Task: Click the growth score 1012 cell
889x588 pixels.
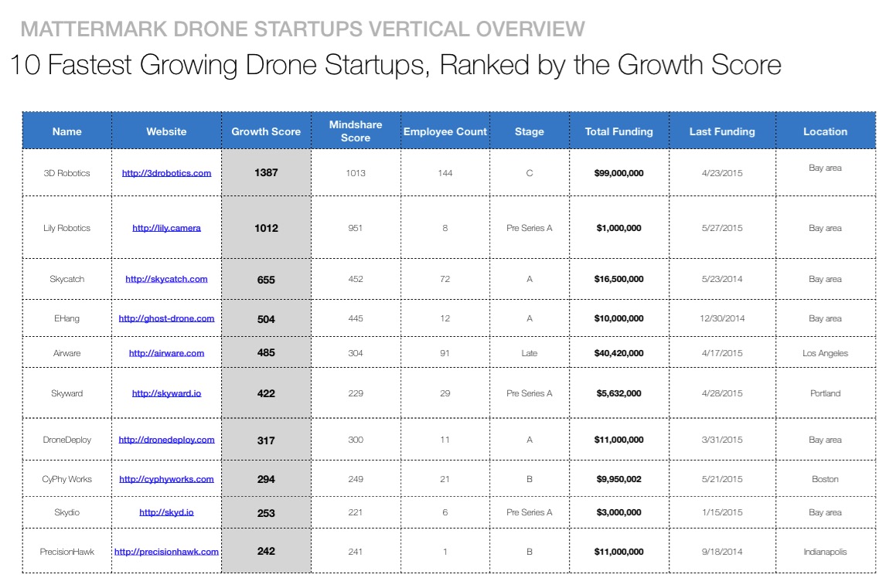Action: [x=267, y=228]
